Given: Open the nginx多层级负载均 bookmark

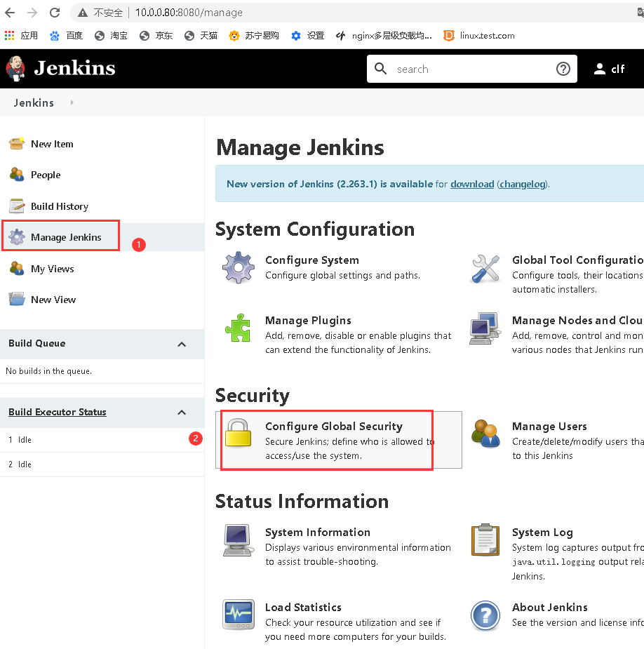Looking at the screenshot, I should coord(384,36).
